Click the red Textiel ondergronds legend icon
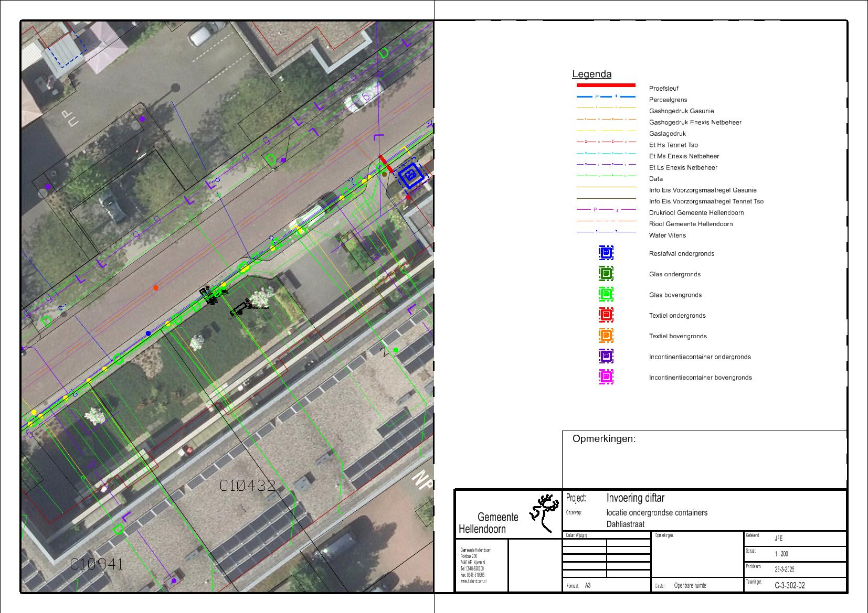This screenshot has height=613, width=868. (606, 315)
